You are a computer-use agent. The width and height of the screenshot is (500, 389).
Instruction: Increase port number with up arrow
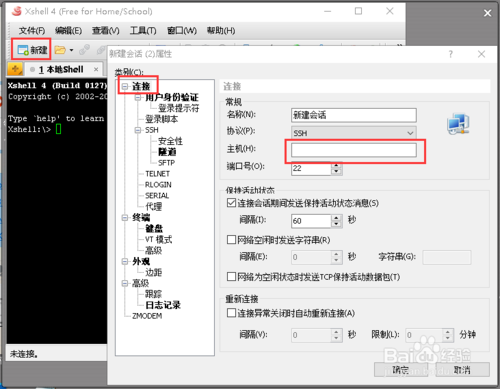pyautogui.click(x=336, y=165)
